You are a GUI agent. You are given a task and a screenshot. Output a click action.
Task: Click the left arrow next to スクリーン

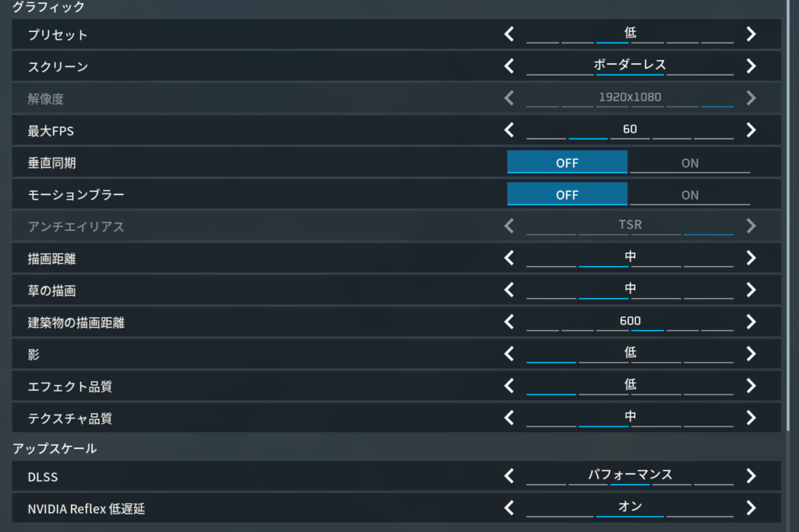tap(509, 66)
